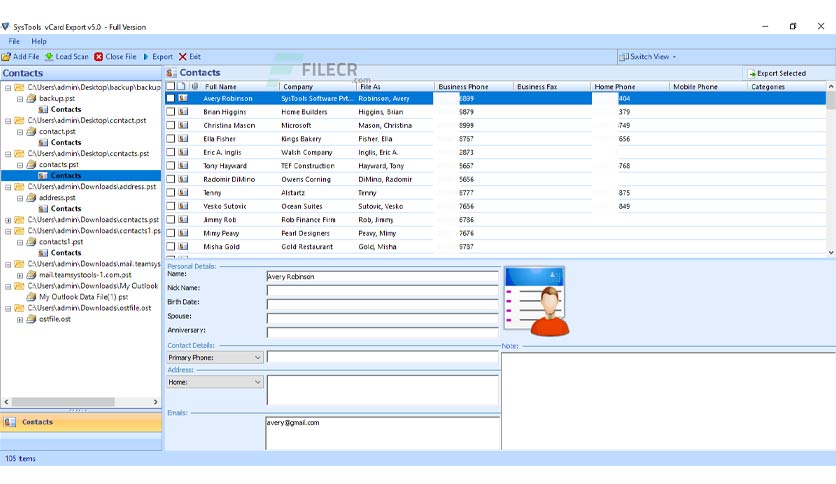Click the contact photo placeholder image
This screenshot has height=484, width=836.
point(536,301)
